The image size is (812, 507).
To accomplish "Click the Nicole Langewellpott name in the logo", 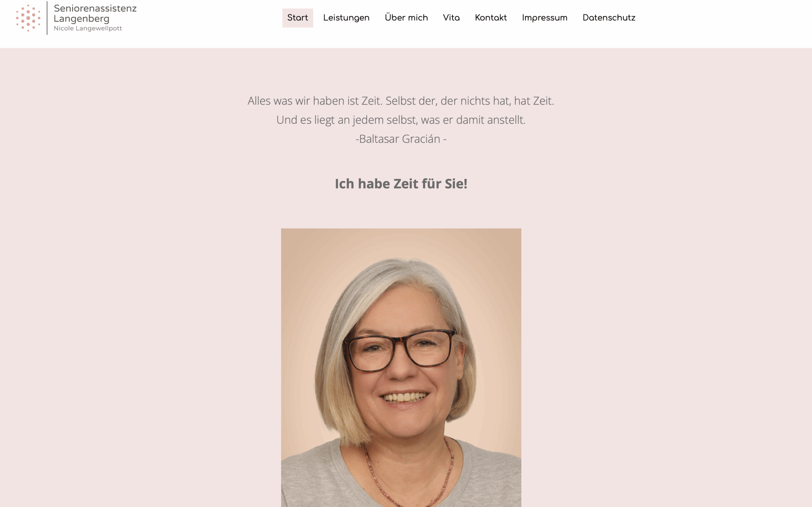I will coord(88,29).
